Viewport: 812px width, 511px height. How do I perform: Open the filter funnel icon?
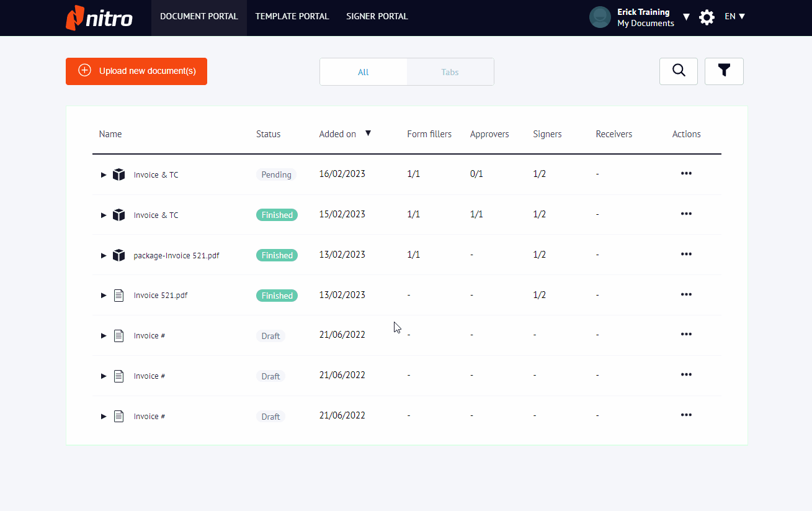pos(724,71)
